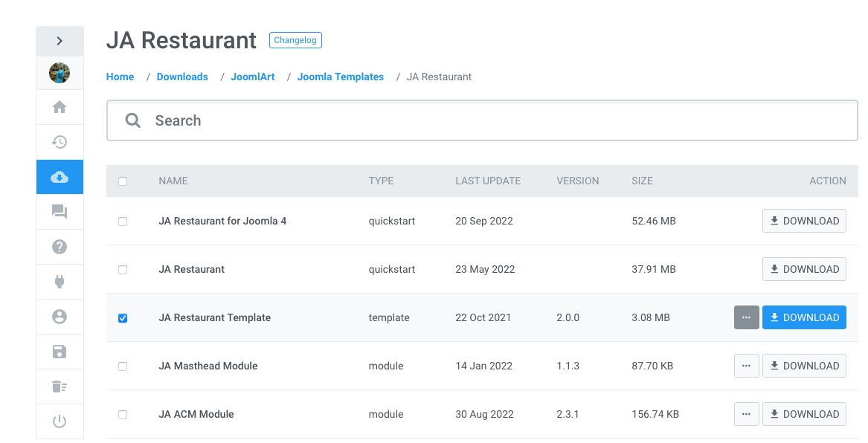This screenshot has height=443, width=868.
Task: Click into the Search field
Action: [x=491, y=120]
